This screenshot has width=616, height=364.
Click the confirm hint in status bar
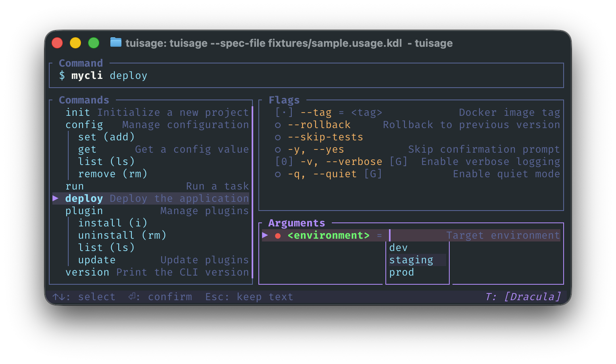coord(160,297)
